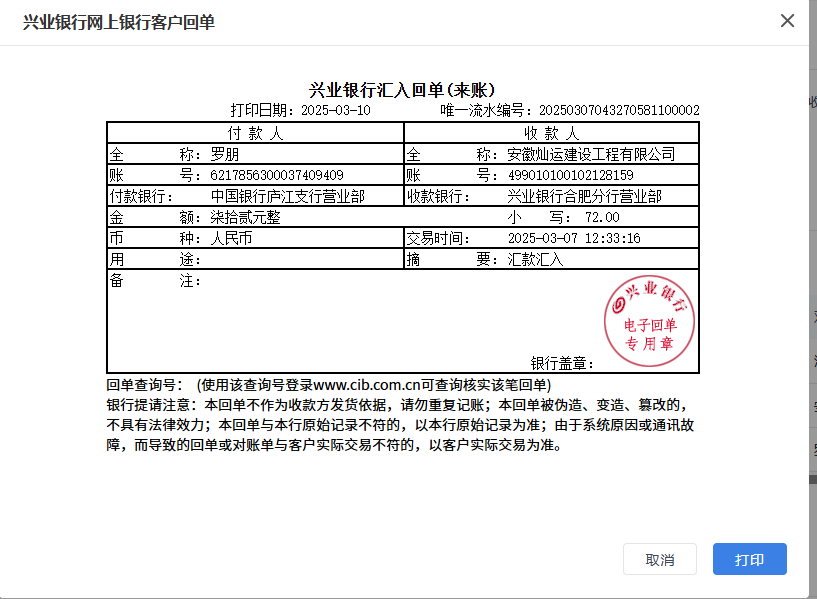Select transaction time 2025-03-07 12:33:16
This screenshot has width=817, height=599.
coord(574,239)
